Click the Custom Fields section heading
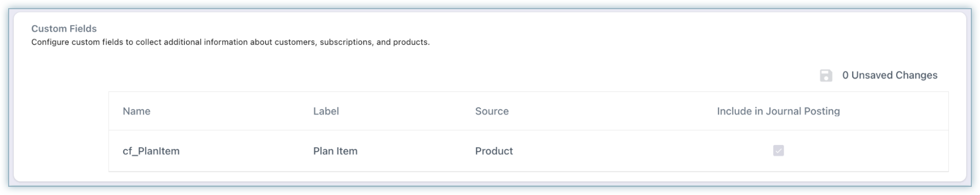This screenshot has height=195, width=980. click(64, 29)
